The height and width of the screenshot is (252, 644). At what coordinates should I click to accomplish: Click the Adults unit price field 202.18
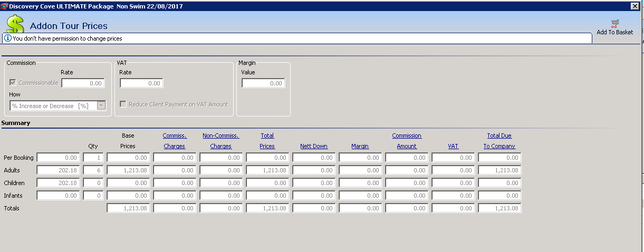coord(59,170)
